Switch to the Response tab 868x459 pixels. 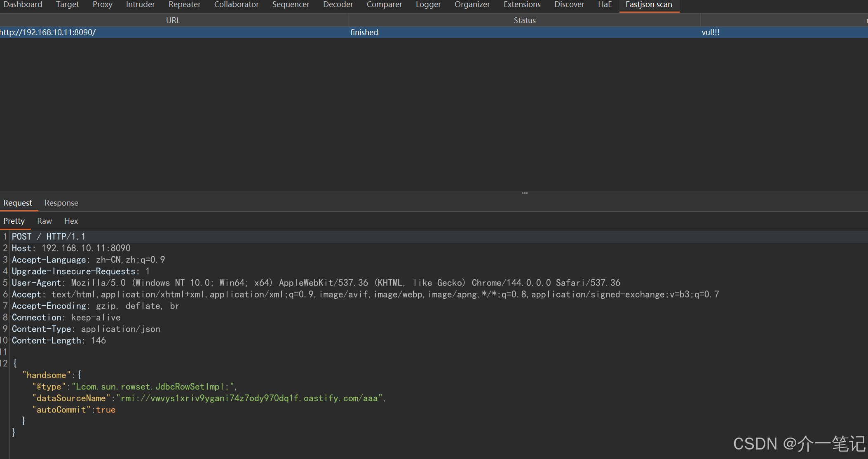pos(61,203)
